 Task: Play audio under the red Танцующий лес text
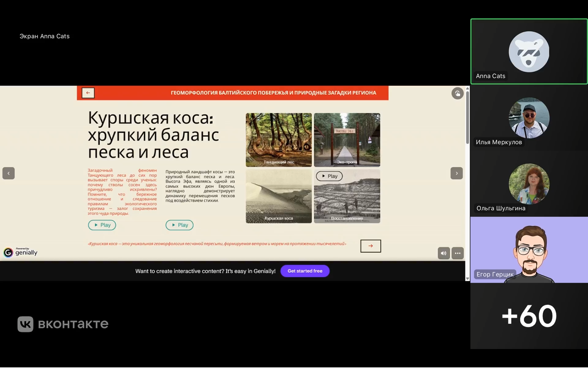coord(102,225)
